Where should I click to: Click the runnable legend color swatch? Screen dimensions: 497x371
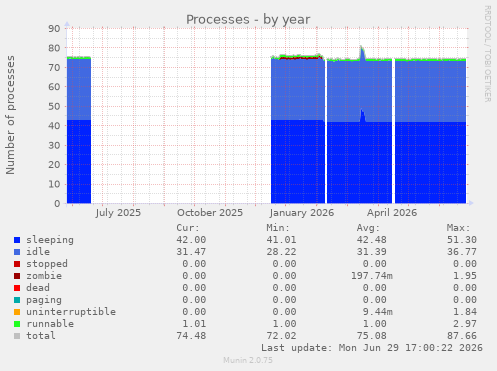(x=17, y=324)
